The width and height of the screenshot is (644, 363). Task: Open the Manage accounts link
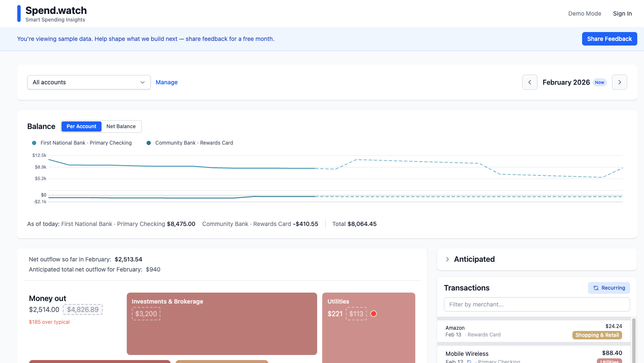pyautogui.click(x=166, y=82)
